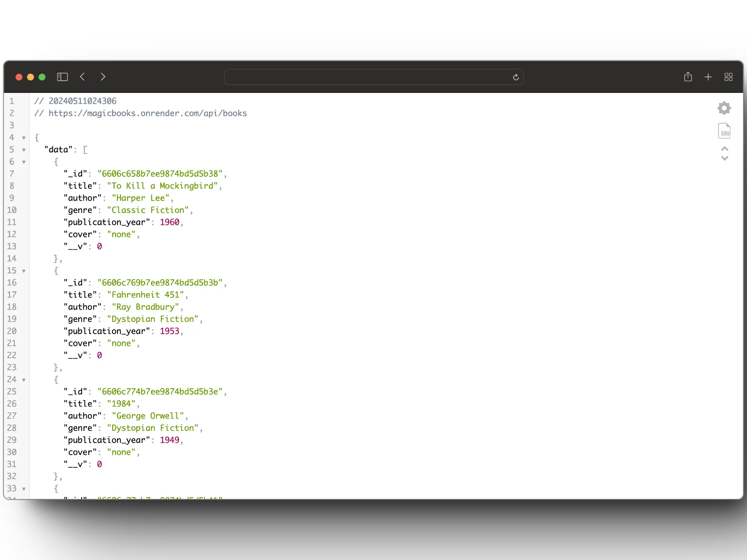
Task: Jump to previous node with up chevron
Action: point(724,148)
